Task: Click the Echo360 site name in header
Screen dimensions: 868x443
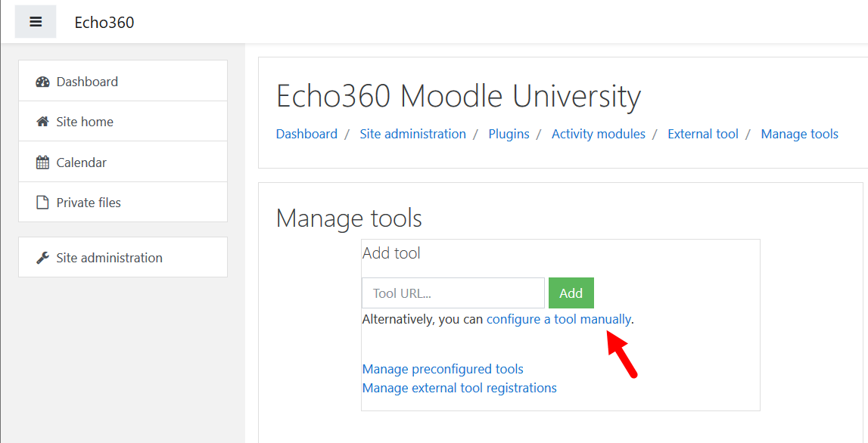Action: [104, 22]
